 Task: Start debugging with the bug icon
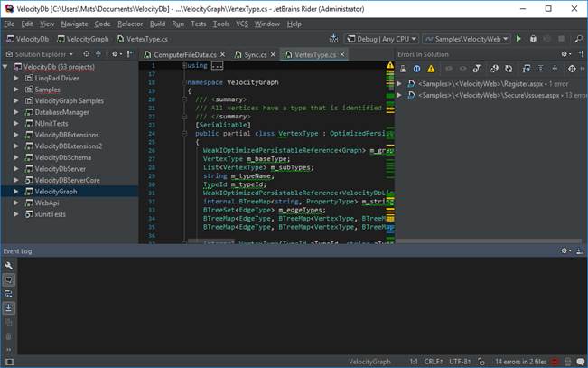(533, 39)
